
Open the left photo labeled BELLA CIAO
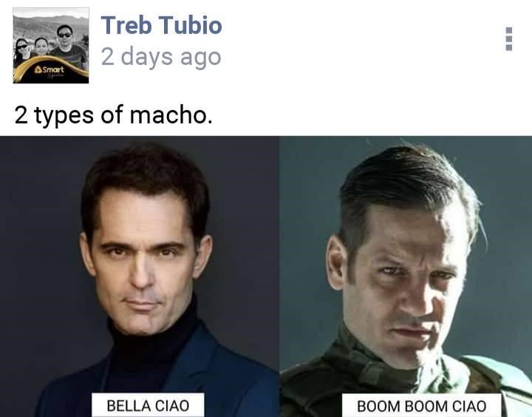pos(140,277)
